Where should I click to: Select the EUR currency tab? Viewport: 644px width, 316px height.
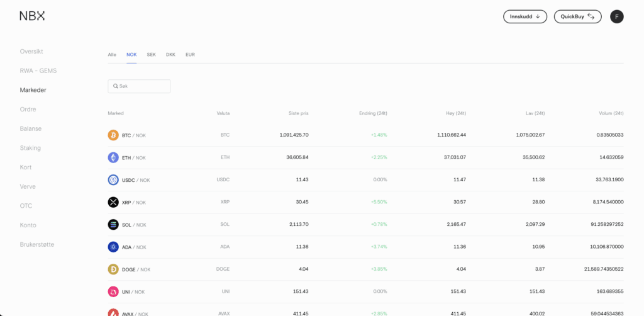[190, 55]
